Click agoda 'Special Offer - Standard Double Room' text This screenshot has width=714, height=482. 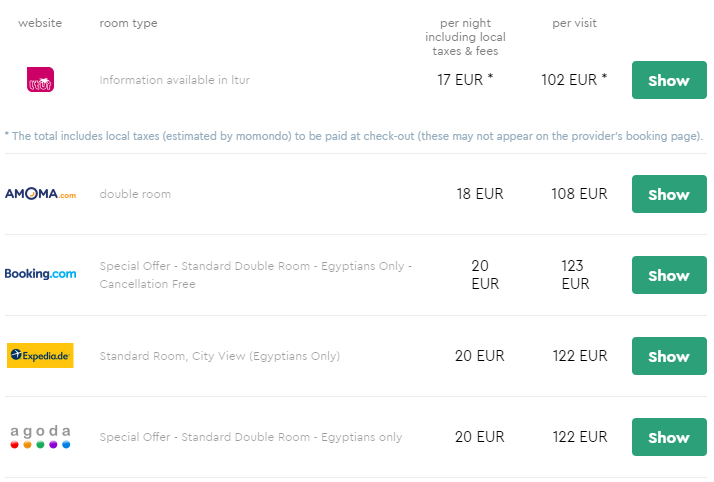pyautogui.click(x=250, y=437)
